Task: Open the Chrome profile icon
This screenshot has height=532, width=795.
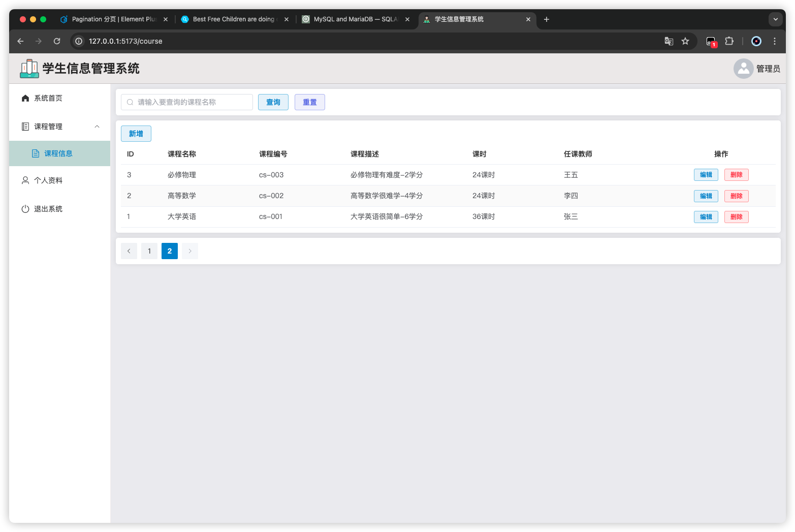Action: pyautogui.click(x=756, y=41)
